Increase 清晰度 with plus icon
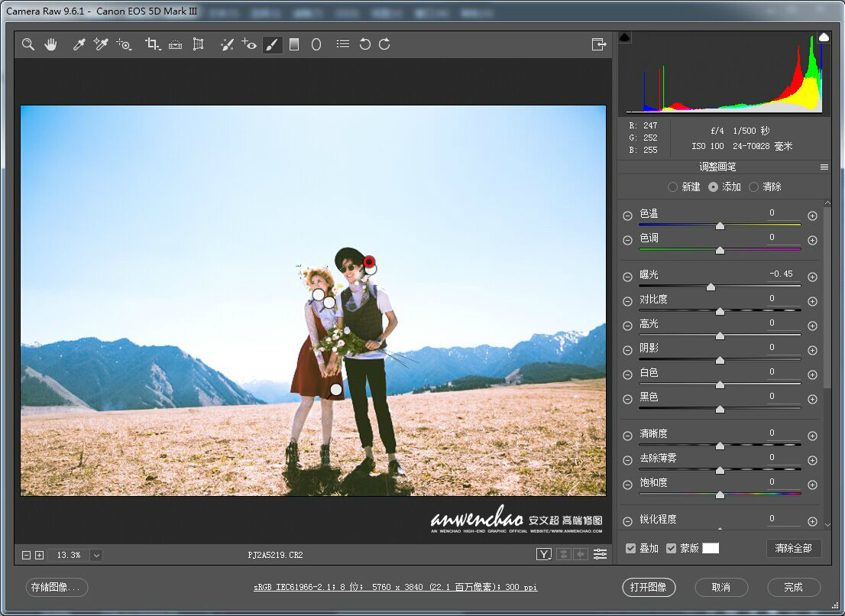The height and width of the screenshot is (616, 845). coord(813,436)
